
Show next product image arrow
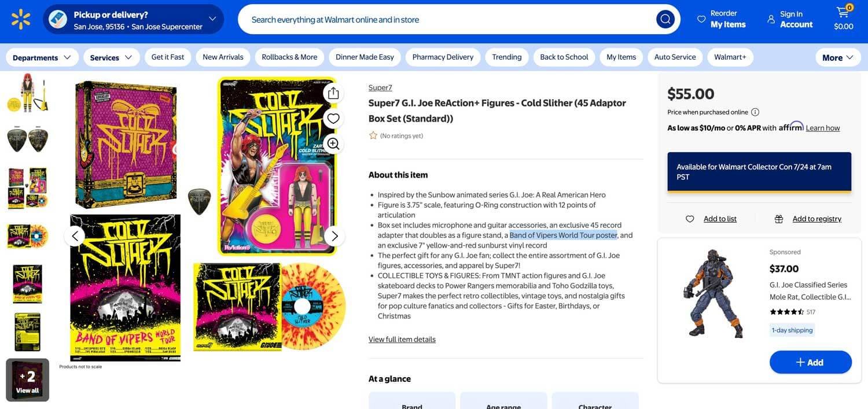point(334,236)
